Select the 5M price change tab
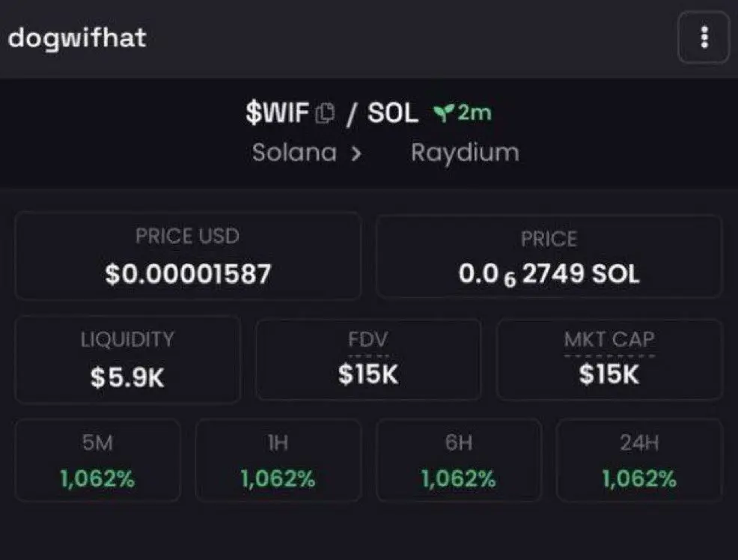Screen dimensions: 738x560 click(98, 460)
